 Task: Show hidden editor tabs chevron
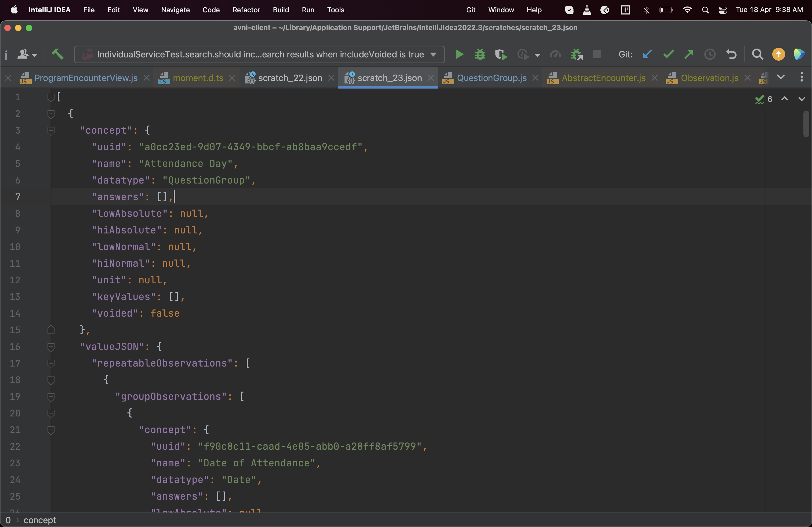(x=781, y=77)
